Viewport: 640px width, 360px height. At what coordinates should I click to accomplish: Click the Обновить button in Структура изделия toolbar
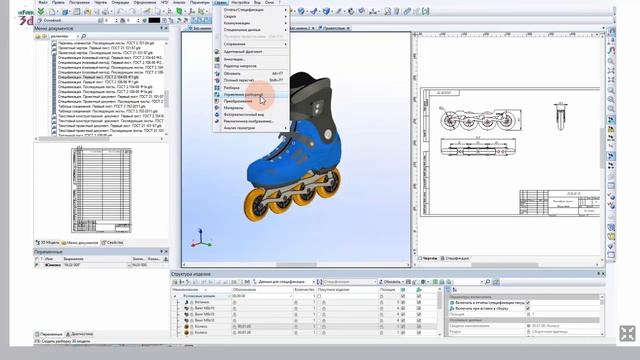click(x=390, y=282)
